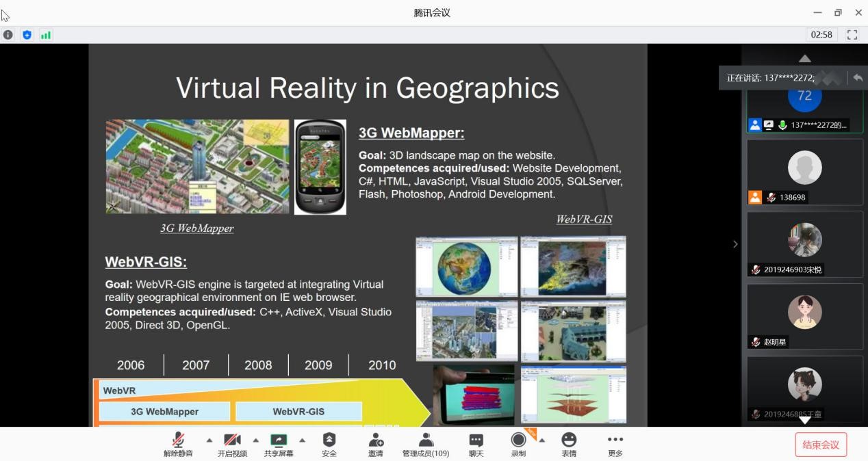
Task: Restore down the 腾讯会议 window
Action: point(838,13)
